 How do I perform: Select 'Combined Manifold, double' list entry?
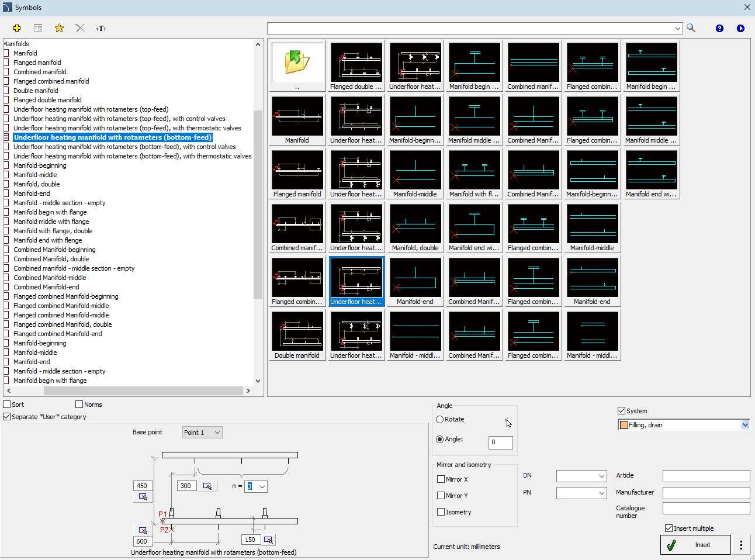click(x=51, y=259)
